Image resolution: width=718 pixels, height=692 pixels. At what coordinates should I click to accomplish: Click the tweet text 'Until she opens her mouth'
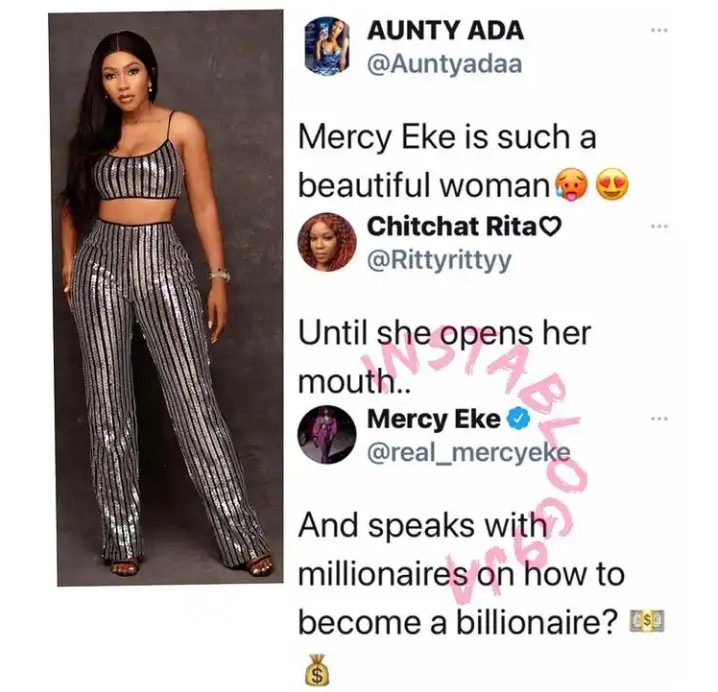point(444,357)
